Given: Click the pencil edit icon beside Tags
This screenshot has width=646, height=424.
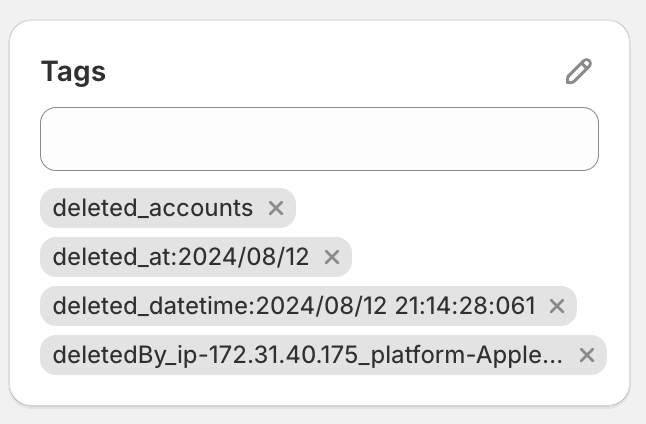Looking at the screenshot, I should tap(579, 71).
